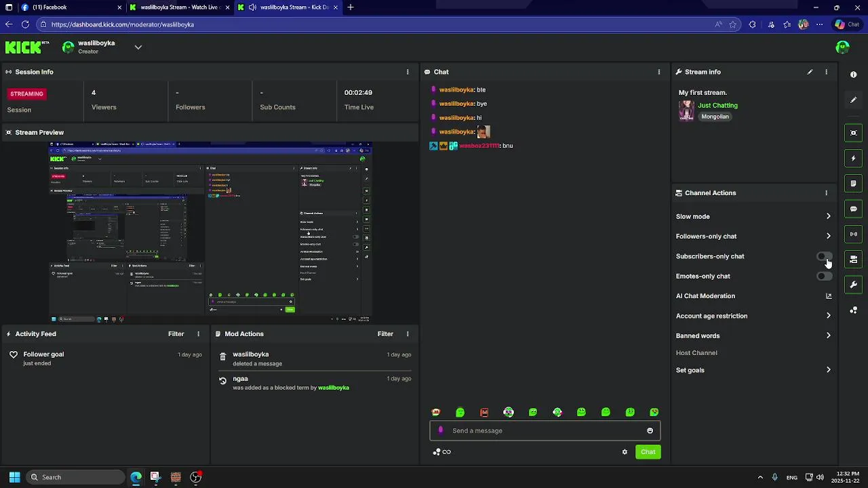Edit stream info with the pencil icon

[x=810, y=72]
